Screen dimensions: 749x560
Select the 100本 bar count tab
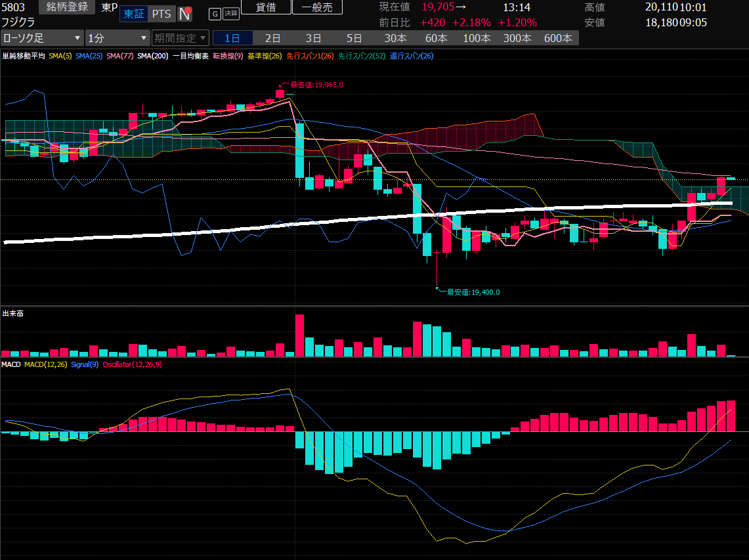[476, 38]
